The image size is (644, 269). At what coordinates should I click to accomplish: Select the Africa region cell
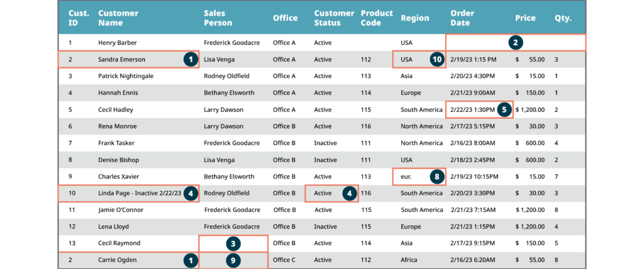409,260
